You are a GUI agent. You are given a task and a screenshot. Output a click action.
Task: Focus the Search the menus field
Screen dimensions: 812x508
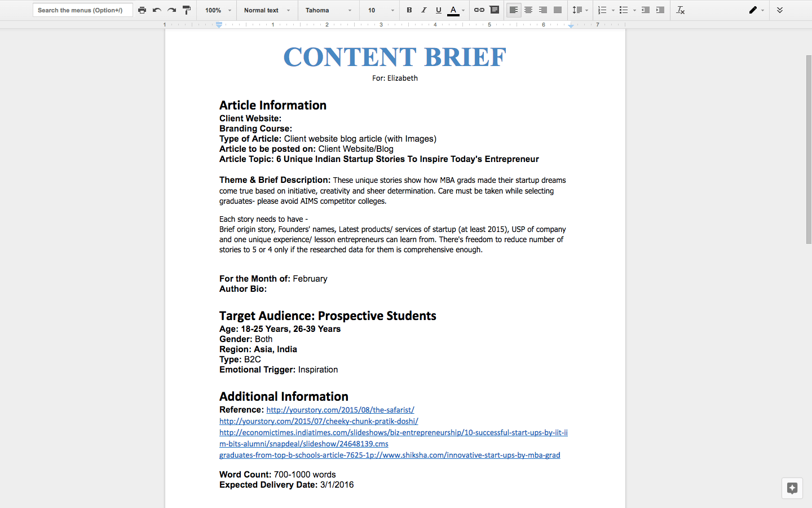(x=83, y=10)
